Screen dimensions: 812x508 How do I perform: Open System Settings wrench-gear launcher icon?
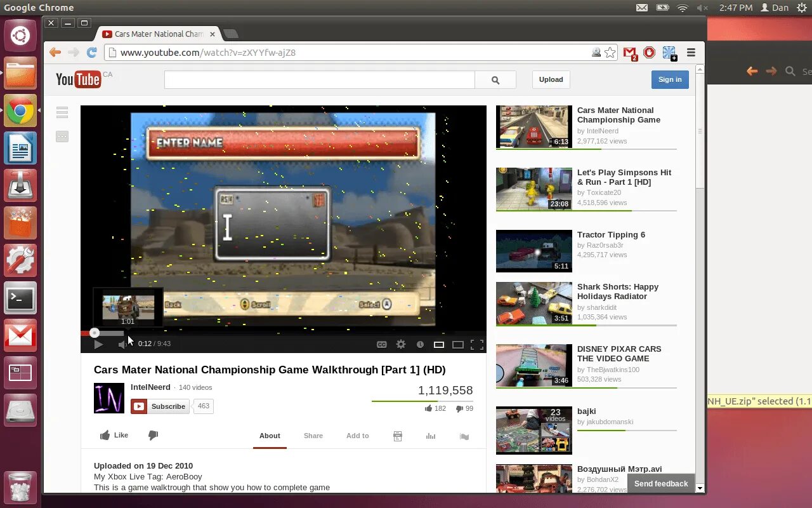coord(20,261)
